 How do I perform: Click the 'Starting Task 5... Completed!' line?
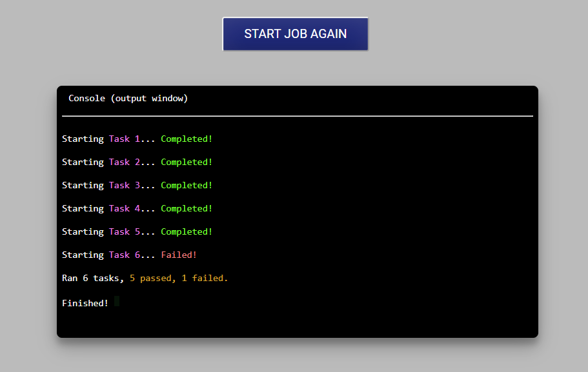click(137, 232)
